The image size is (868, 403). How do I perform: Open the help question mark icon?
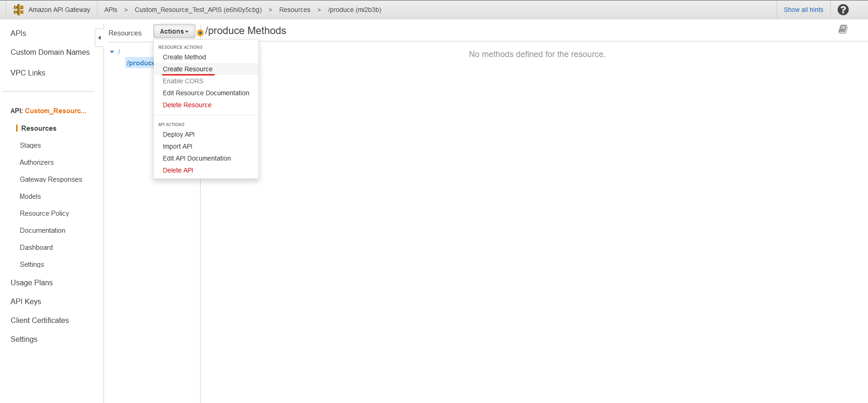pos(843,10)
